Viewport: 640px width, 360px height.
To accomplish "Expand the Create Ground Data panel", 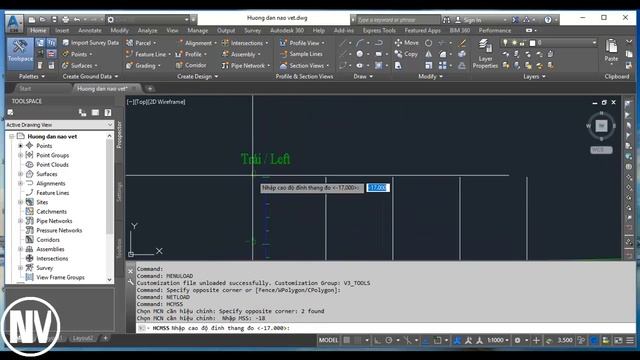I will click(x=90, y=76).
